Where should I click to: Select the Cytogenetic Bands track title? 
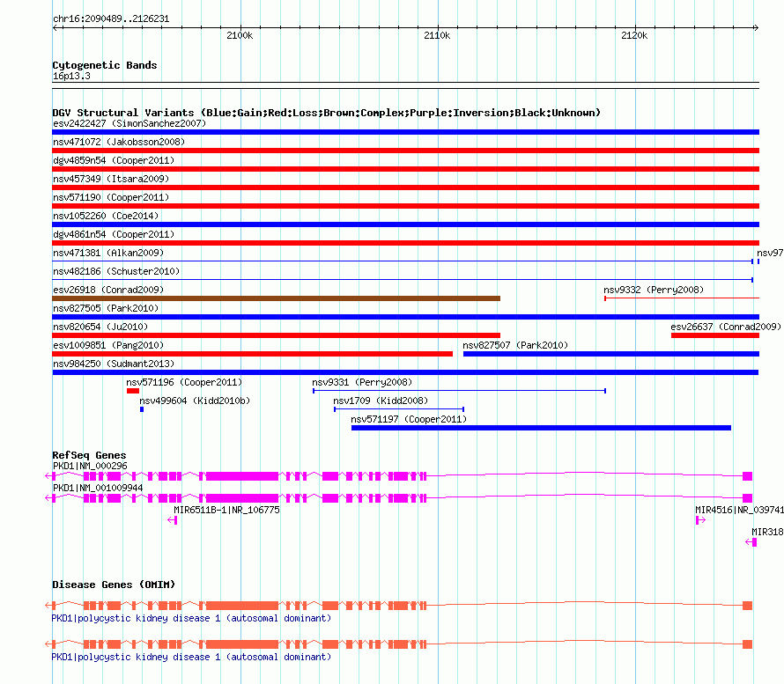point(105,65)
